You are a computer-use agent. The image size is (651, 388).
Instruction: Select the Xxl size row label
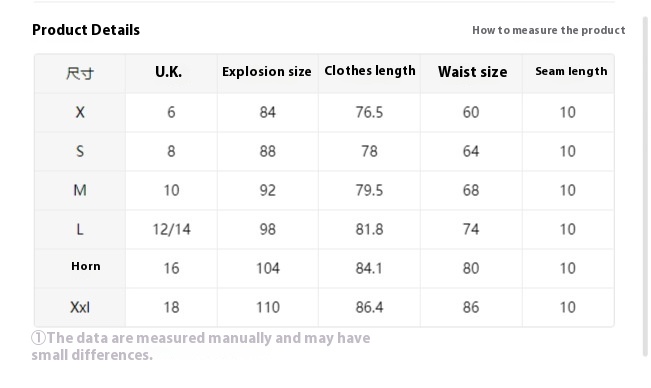[x=80, y=307]
